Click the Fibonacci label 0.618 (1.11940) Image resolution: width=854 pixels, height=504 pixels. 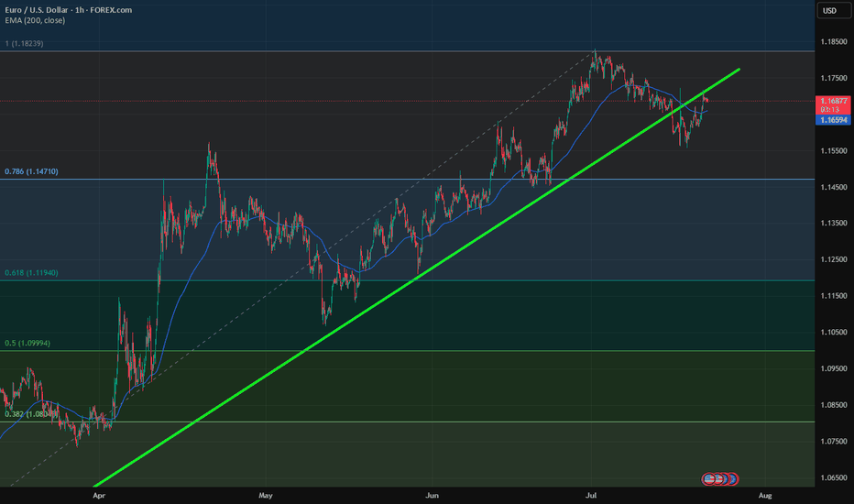[31, 272]
